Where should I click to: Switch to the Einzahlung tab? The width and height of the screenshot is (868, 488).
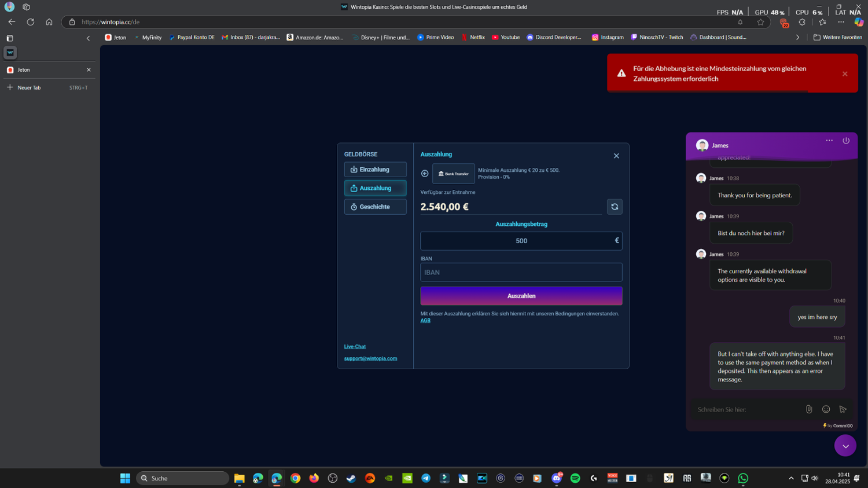[x=375, y=170]
